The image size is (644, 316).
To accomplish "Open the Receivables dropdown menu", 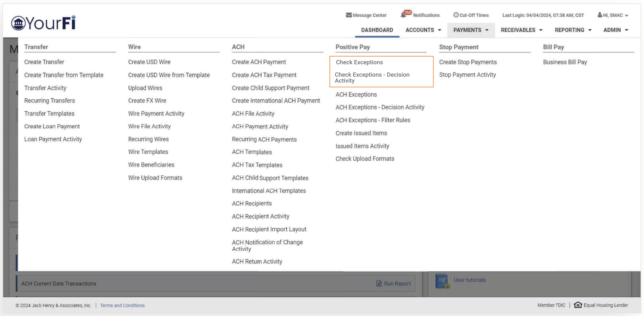I will pyautogui.click(x=521, y=30).
